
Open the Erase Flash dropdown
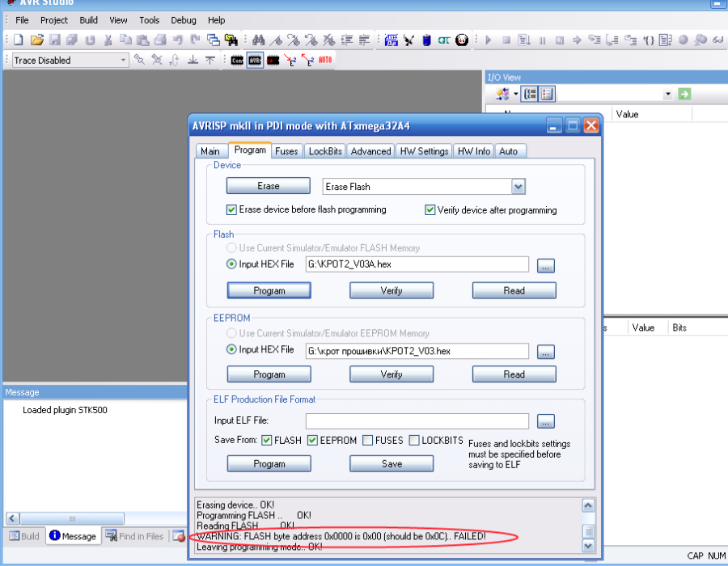click(518, 187)
